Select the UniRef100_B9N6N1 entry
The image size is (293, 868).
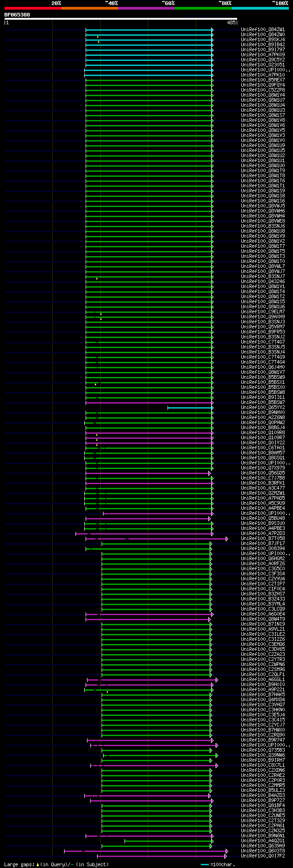click(x=263, y=836)
